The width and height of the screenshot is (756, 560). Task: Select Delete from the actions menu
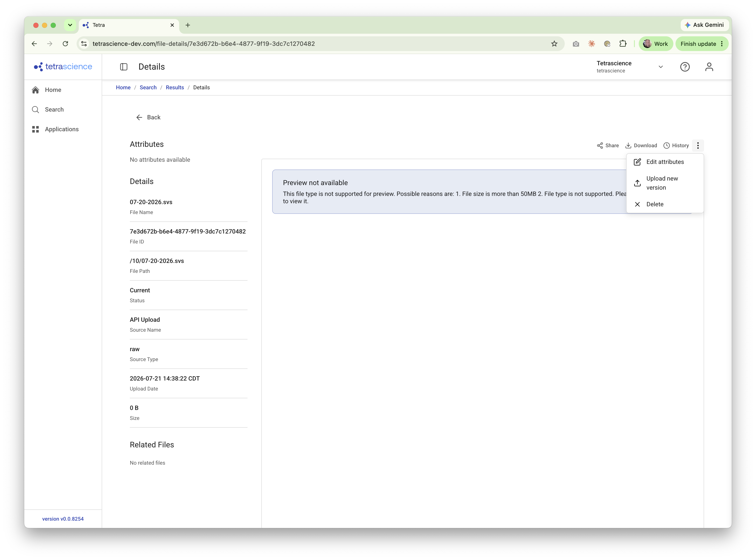(x=665, y=204)
